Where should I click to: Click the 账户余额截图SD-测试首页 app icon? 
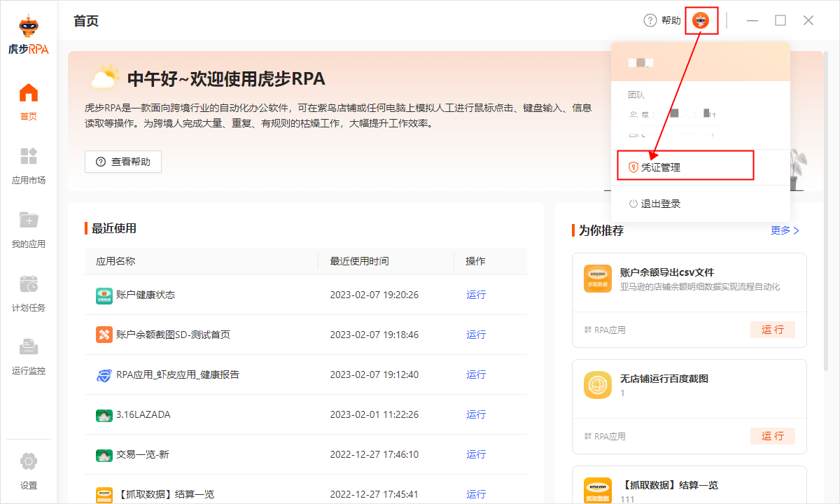click(x=104, y=335)
